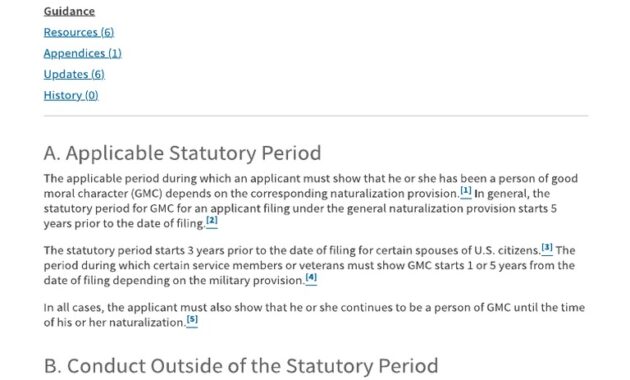Jump to footnote [3] after U.S. citizens
The width and height of the screenshot is (630, 380).
[547, 247]
